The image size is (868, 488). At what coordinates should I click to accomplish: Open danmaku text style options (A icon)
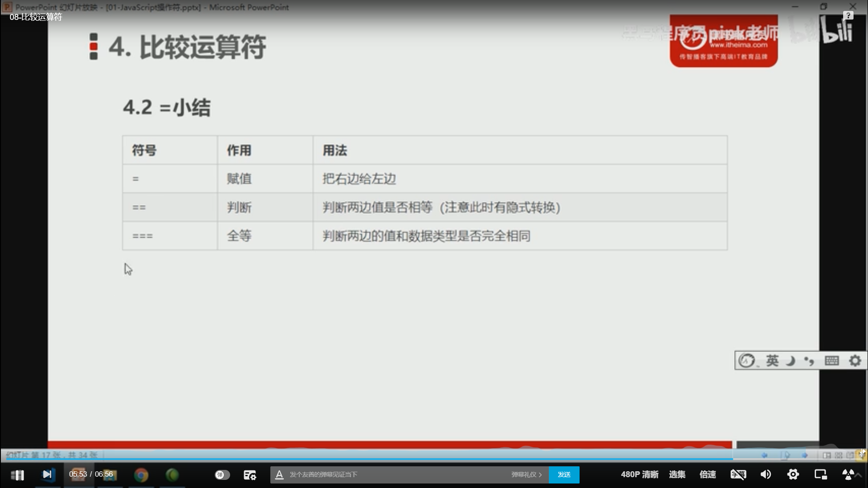(x=279, y=475)
